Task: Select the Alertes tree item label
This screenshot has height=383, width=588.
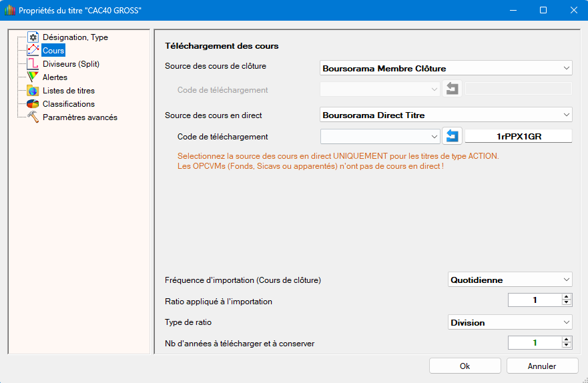Action: point(55,77)
